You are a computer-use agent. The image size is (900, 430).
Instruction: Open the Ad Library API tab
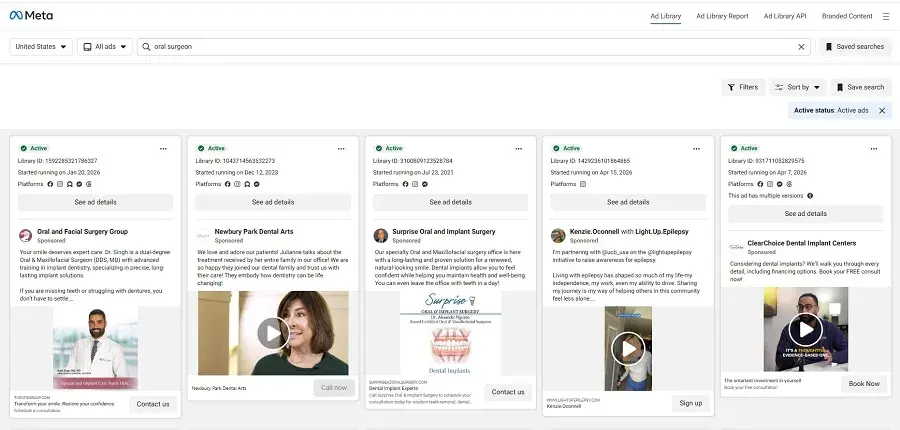click(785, 16)
